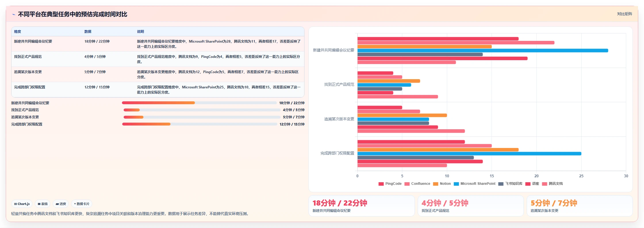
Task: Click chart axis label 新建并共同编辑会议纪要
Action: point(333,50)
